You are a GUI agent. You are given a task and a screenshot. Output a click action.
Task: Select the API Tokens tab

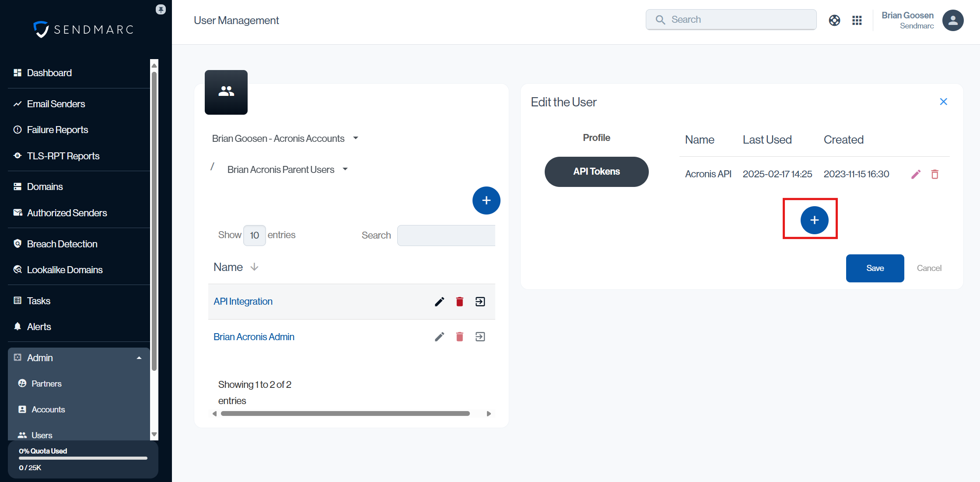pos(596,172)
